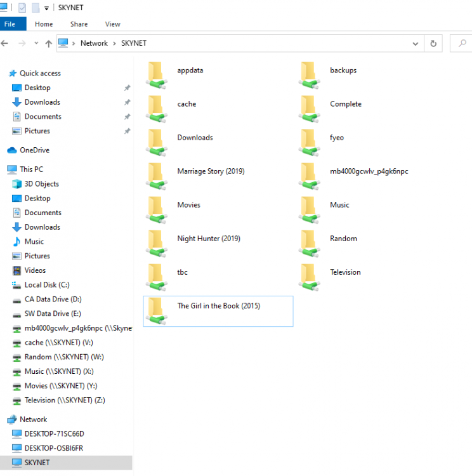This screenshot has width=472, height=476.
Task: Select the cache network folder icon
Action: point(157,109)
